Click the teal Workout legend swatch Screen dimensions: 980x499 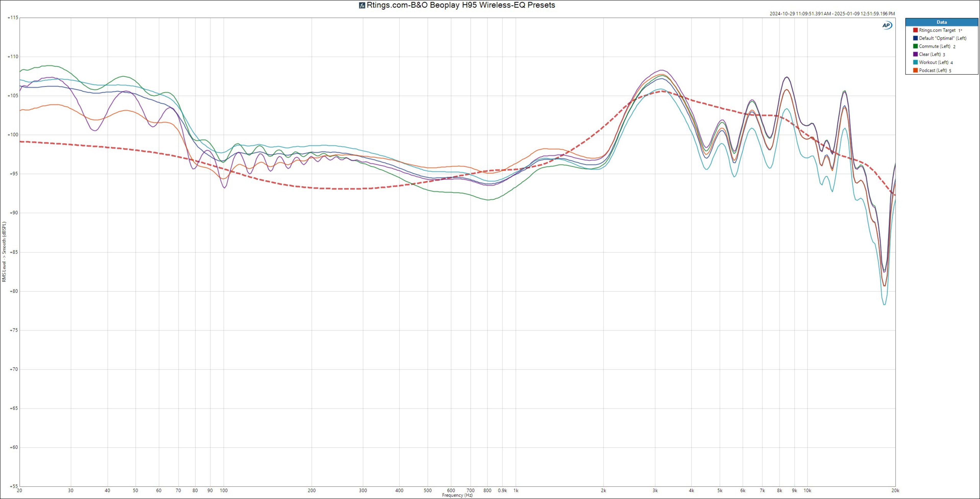point(915,62)
